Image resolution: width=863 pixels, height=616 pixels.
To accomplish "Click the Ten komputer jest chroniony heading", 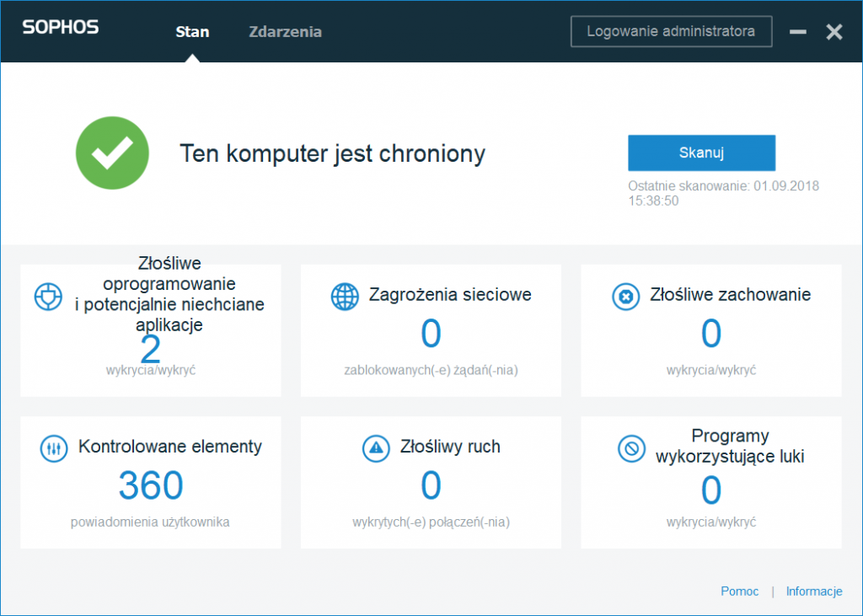I will [332, 153].
